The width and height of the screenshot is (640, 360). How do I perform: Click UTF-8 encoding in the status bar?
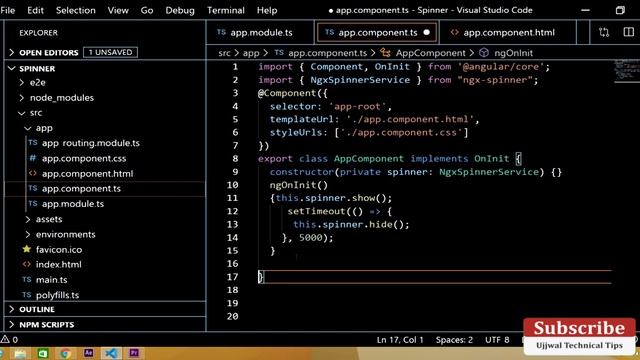pos(497,340)
